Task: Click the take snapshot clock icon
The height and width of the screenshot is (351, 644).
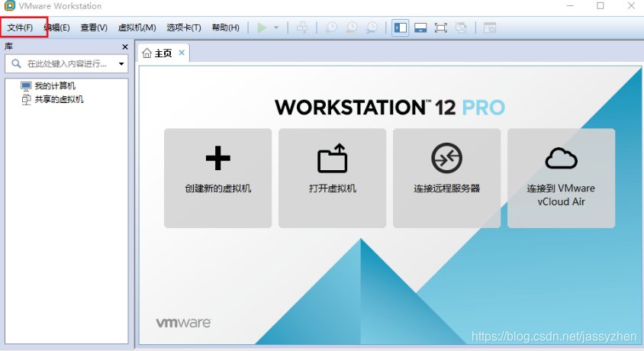Action: pos(331,27)
